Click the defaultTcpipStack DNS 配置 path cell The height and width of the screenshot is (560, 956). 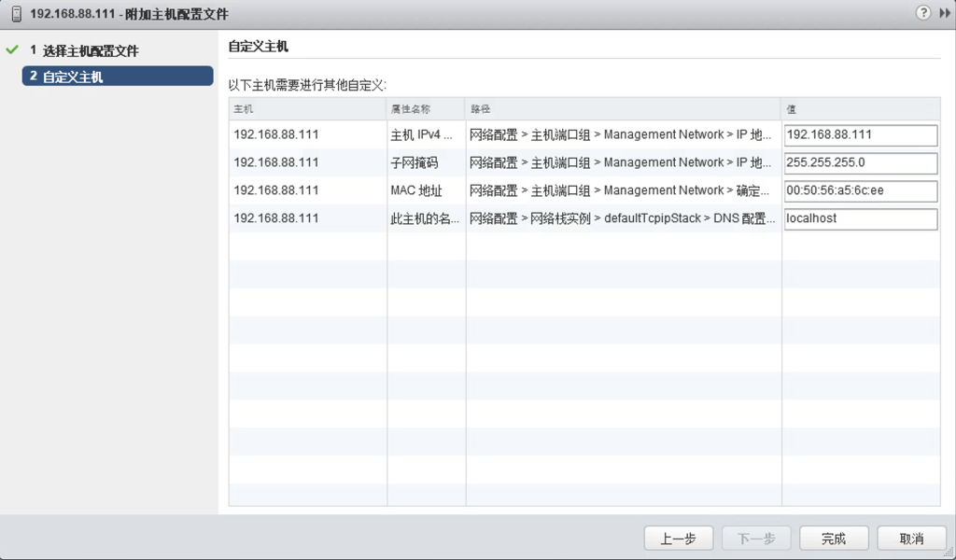(624, 218)
